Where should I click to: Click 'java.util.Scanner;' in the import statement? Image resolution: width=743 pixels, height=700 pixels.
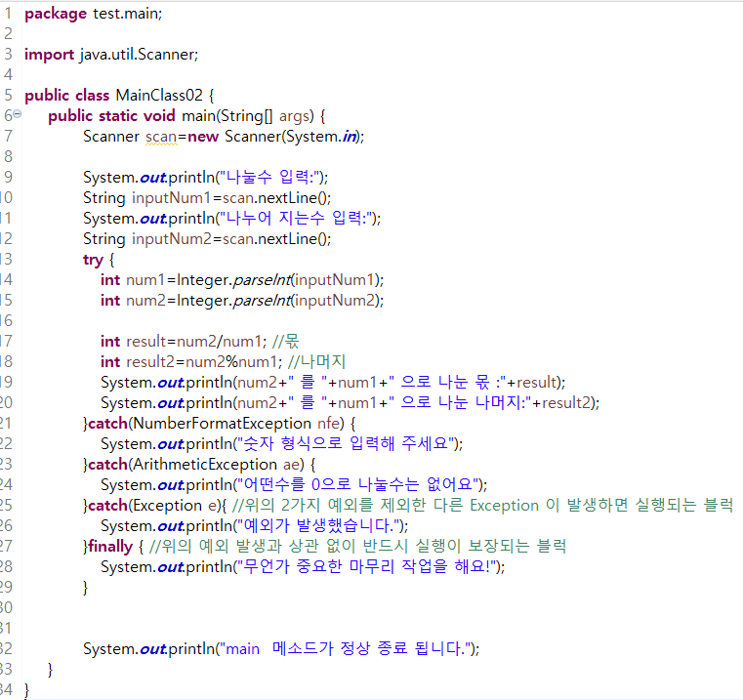139,55
